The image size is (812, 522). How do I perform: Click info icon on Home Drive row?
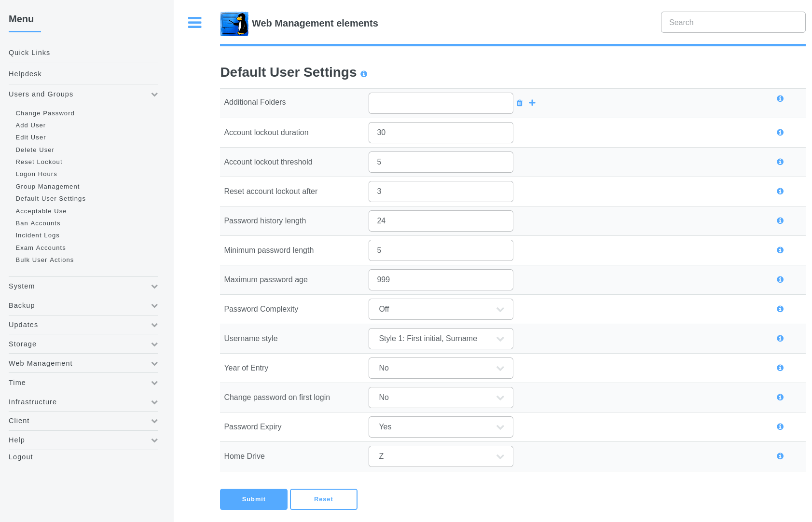pyautogui.click(x=780, y=456)
